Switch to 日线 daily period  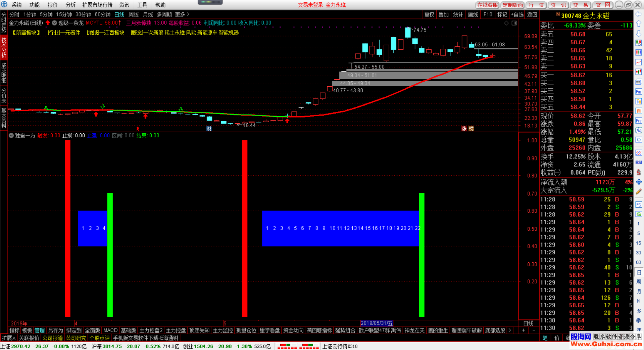tap(119, 14)
